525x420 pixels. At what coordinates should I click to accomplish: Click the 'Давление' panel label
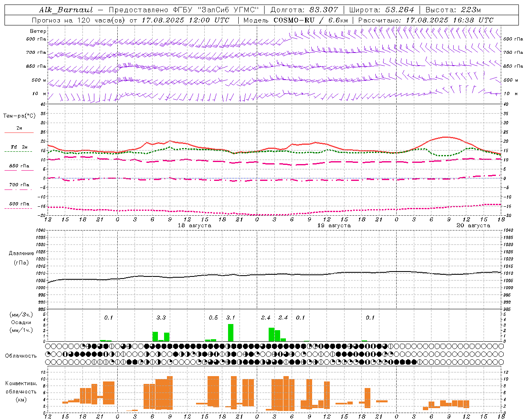(x=21, y=253)
